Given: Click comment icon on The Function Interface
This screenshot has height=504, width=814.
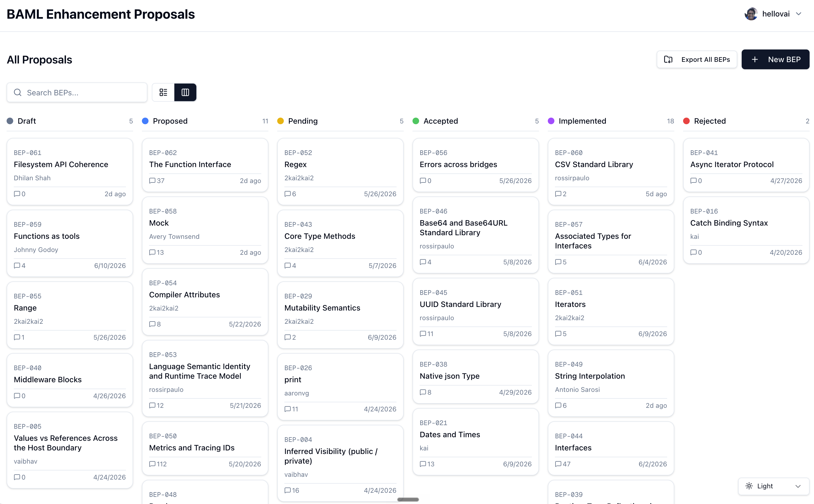Looking at the screenshot, I should [152, 181].
